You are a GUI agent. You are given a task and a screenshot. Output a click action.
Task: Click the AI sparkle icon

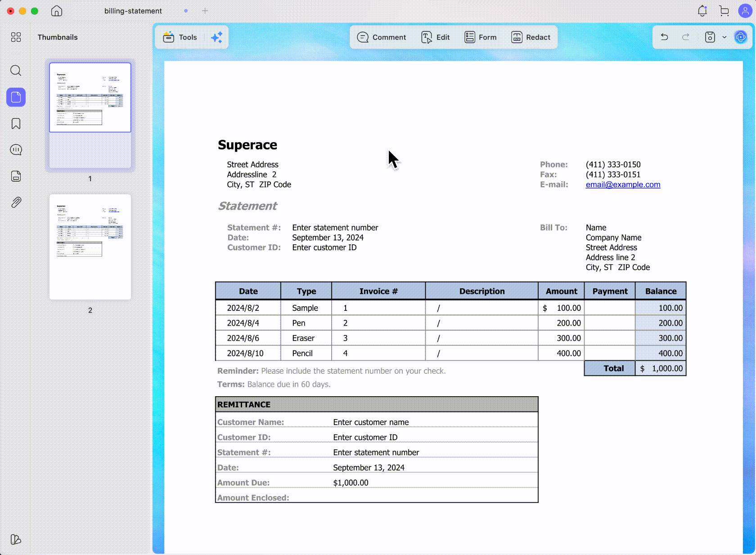click(217, 37)
